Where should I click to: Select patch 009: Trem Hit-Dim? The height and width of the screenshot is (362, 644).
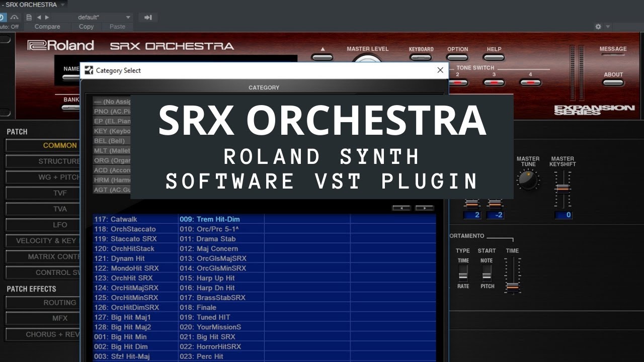tap(221, 219)
